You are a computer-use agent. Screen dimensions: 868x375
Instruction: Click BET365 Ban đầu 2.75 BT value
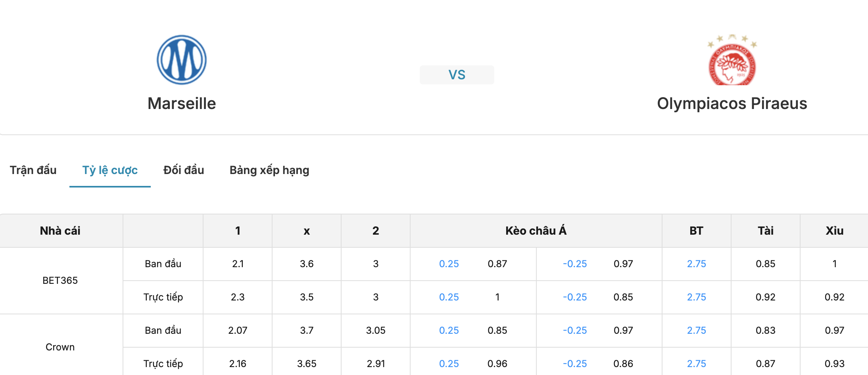pos(697,264)
